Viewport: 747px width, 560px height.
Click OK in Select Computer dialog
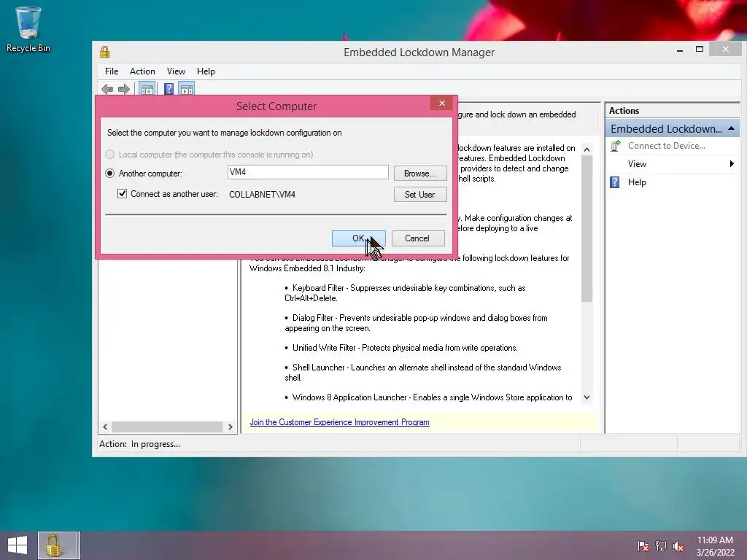coord(359,238)
